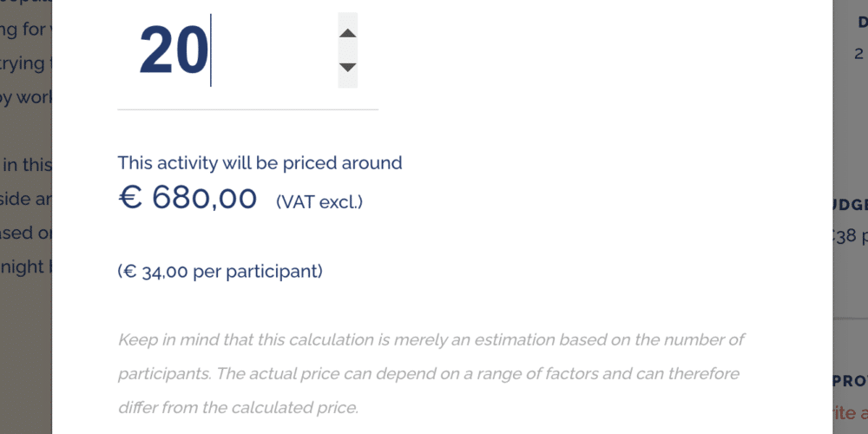The height and width of the screenshot is (434, 868).
Task: Click the dimmed 'PRO' heading behind modal
Action: pos(850,380)
